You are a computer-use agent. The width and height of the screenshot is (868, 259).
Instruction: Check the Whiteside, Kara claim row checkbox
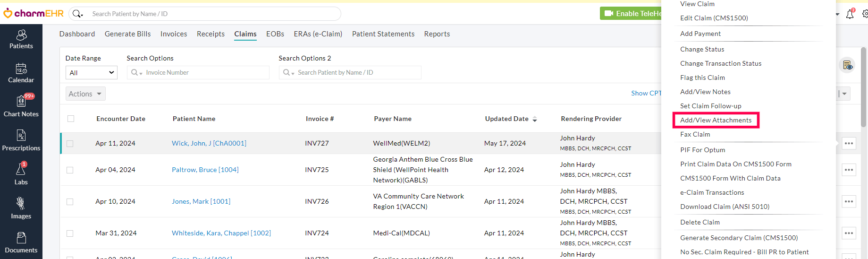(x=70, y=233)
